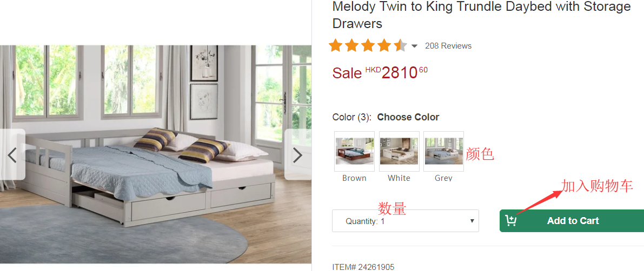The height and width of the screenshot is (271, 644).
Task: Show the previous product photo
Action: 12,154
